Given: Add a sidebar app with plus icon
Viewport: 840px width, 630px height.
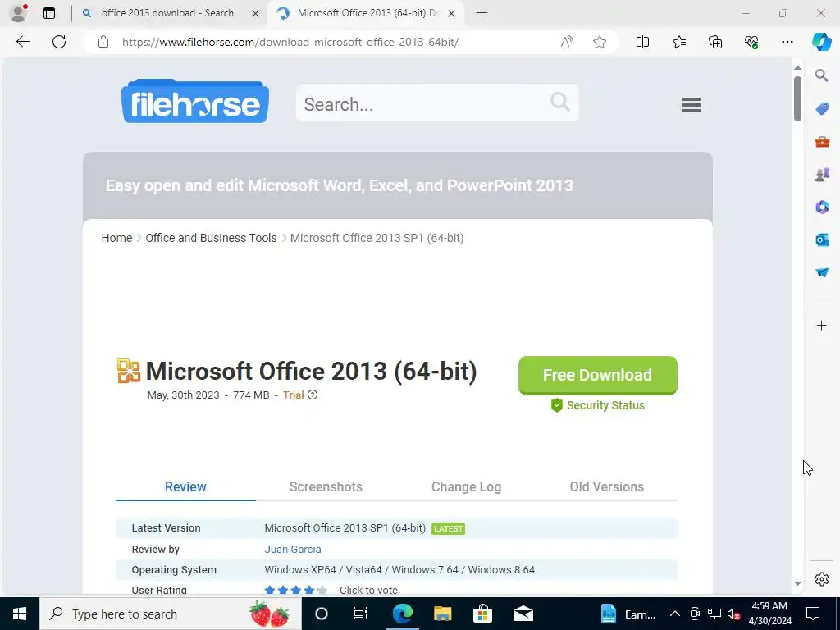Looking at the screenshot, I should [821, 325].
